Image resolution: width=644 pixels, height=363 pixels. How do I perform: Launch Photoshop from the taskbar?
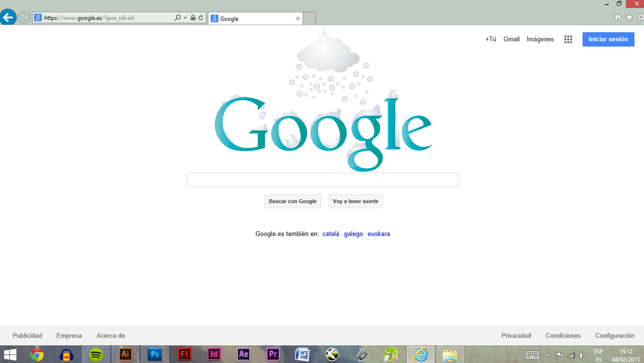tap(155, 354)
